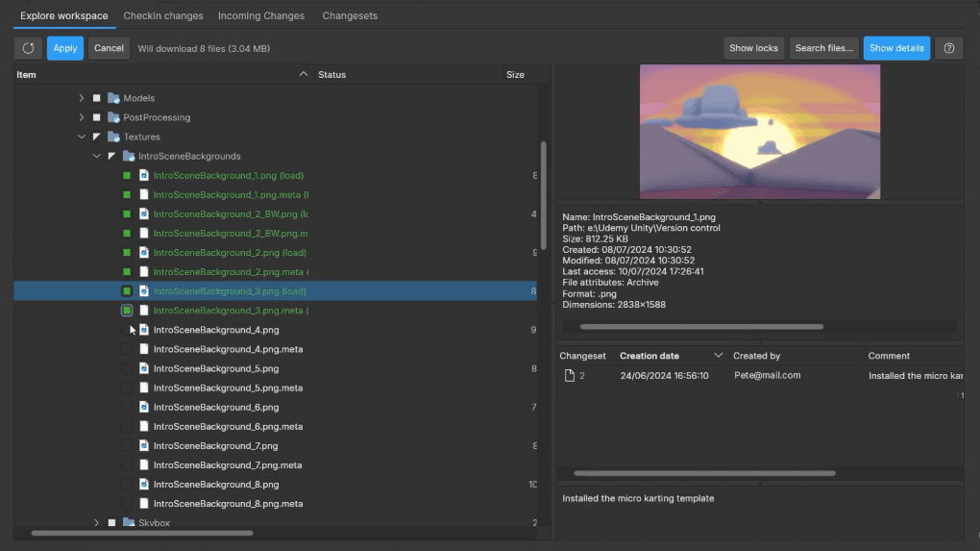980x551 pixels.
Task: Click file icon of IntroSceneBackground_7.png
Action: click(144, 446)
